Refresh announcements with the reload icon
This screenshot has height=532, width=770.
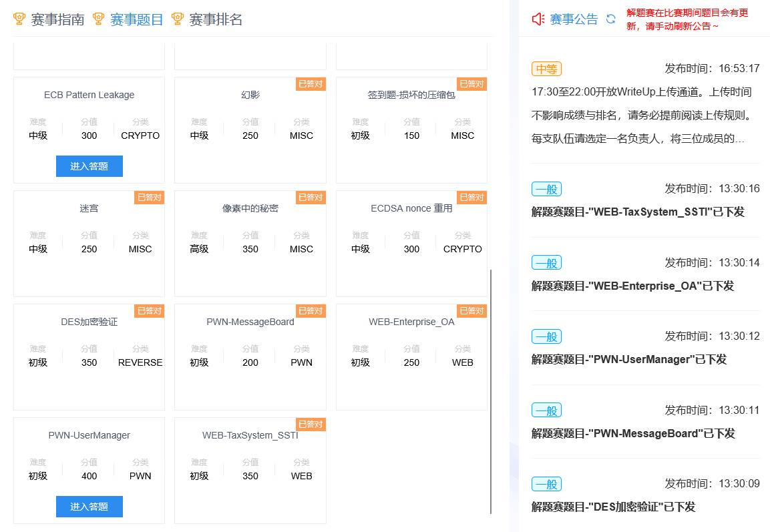611,19
